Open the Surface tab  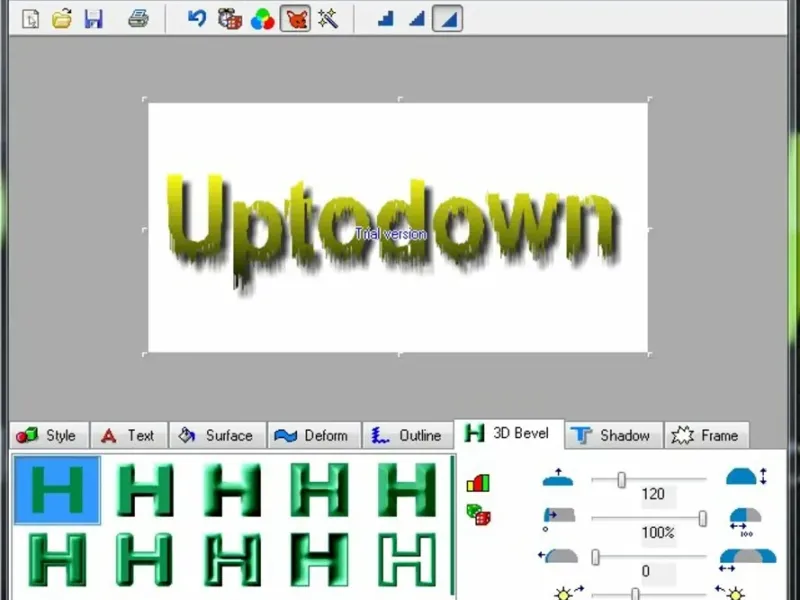(217, 435)
